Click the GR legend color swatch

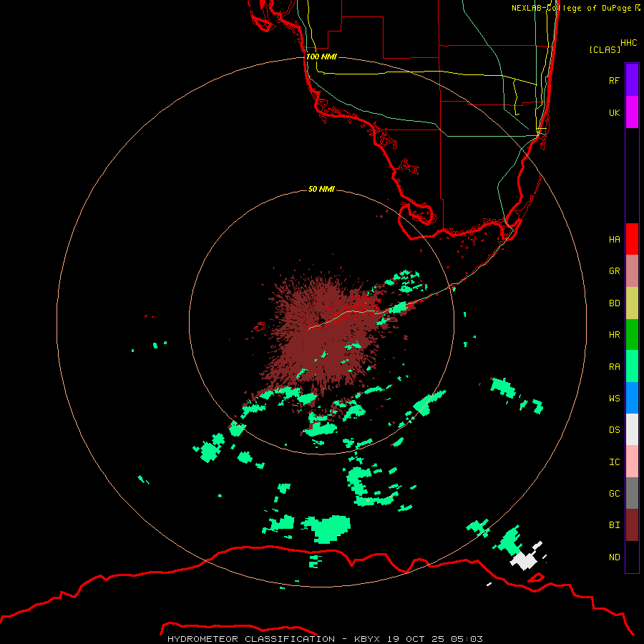click(x=632, y=271)
